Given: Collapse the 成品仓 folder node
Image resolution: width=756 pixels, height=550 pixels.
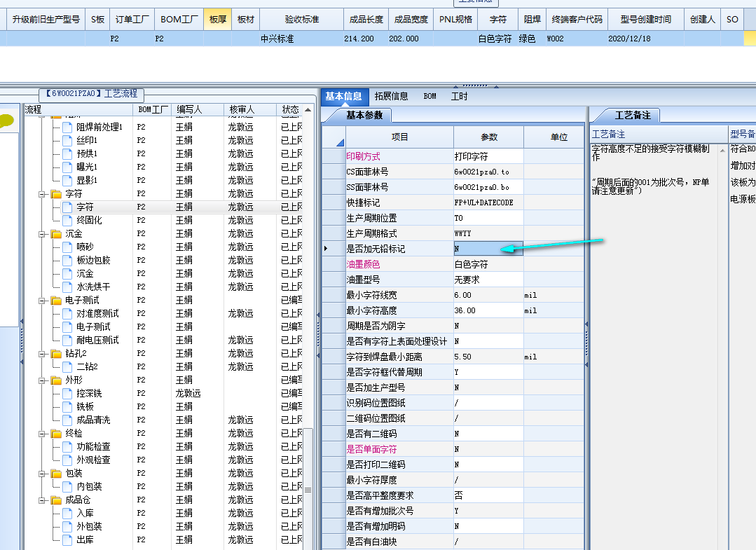Looking at the screenshot, I should 42,500.
